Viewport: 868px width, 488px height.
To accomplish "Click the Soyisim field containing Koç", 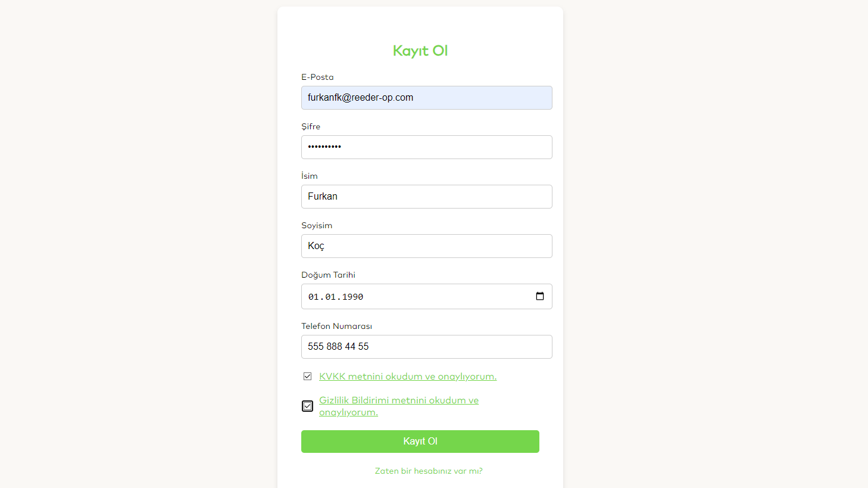I will [x=427, y=246].
